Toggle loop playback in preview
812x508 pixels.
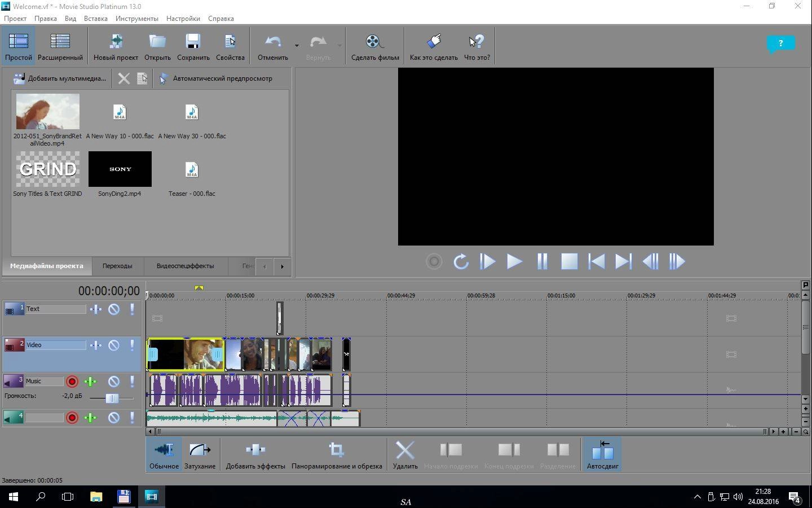click(x=461, y=261)
